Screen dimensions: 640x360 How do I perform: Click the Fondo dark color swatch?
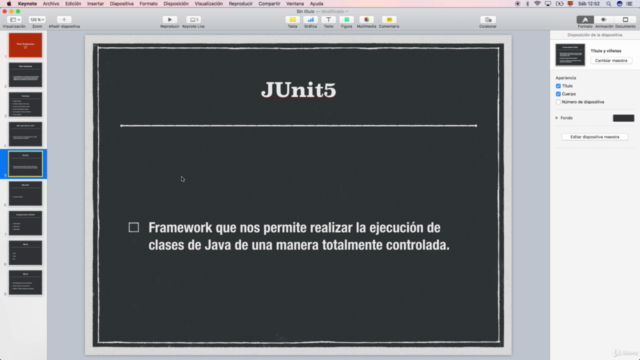(x=623, y=118)
